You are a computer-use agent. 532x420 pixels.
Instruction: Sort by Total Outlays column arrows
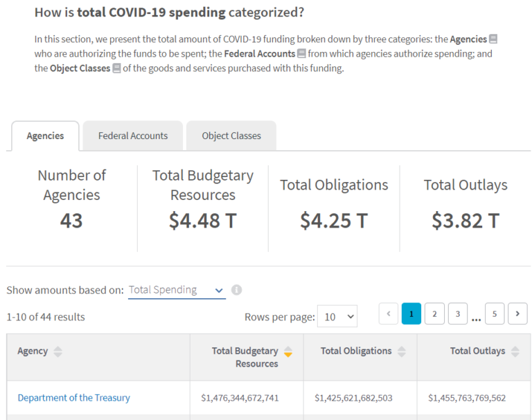[515, 351]
